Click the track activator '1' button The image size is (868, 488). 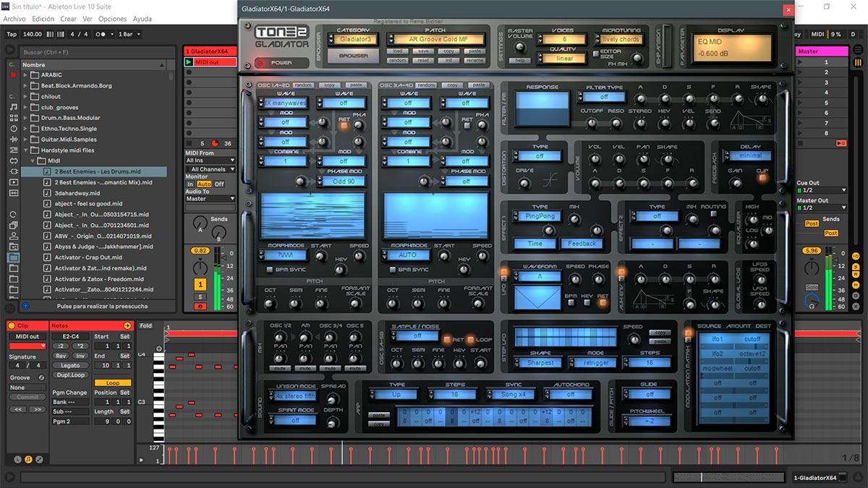200,285
